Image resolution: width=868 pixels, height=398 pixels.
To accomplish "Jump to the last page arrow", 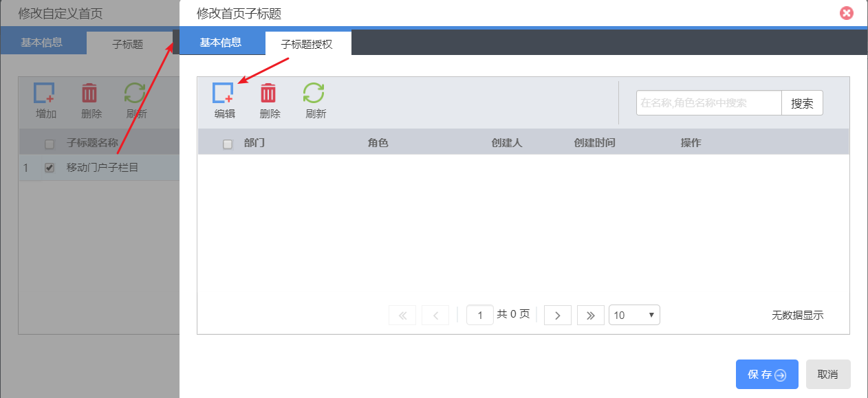I will [590, 316].
